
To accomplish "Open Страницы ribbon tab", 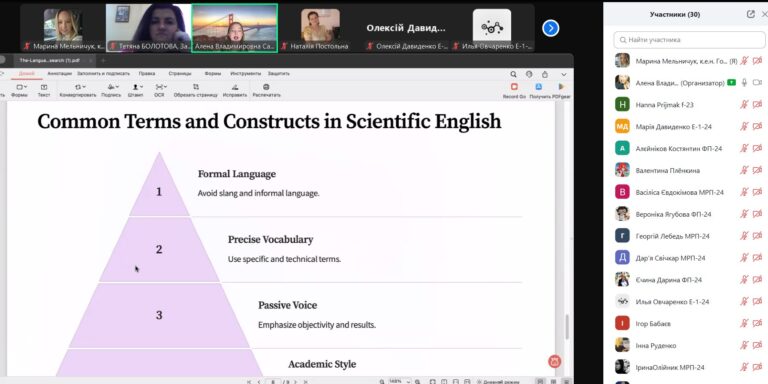I will 180,73.
